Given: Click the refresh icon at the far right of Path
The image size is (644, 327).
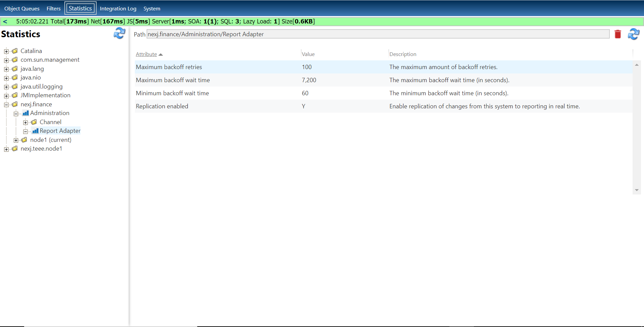Looking at the screenshot, I should pyautogui.click(x=634, y=34).
